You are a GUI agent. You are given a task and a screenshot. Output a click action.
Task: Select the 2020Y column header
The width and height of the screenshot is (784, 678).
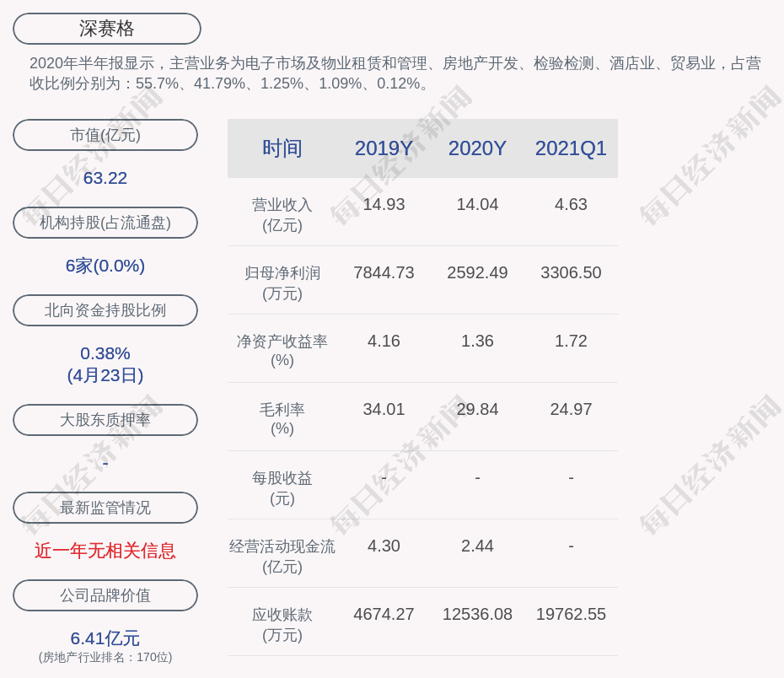tap(477, 148)
